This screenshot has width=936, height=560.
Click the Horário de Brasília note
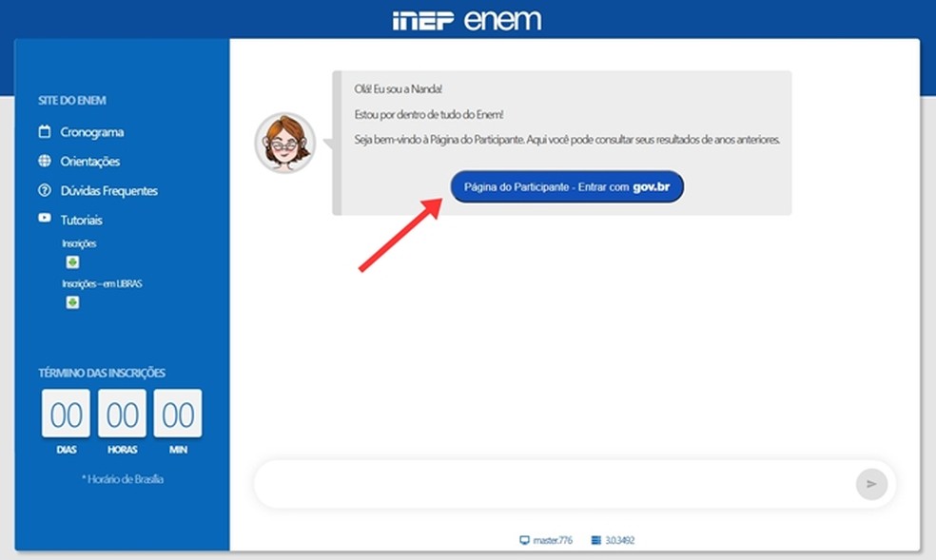pos(123,479)
